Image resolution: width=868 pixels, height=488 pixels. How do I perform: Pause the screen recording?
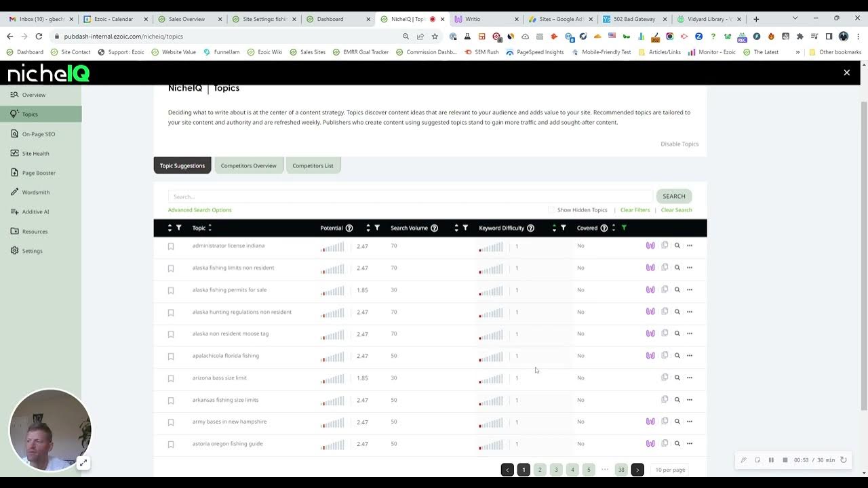(x=771, y=460)
